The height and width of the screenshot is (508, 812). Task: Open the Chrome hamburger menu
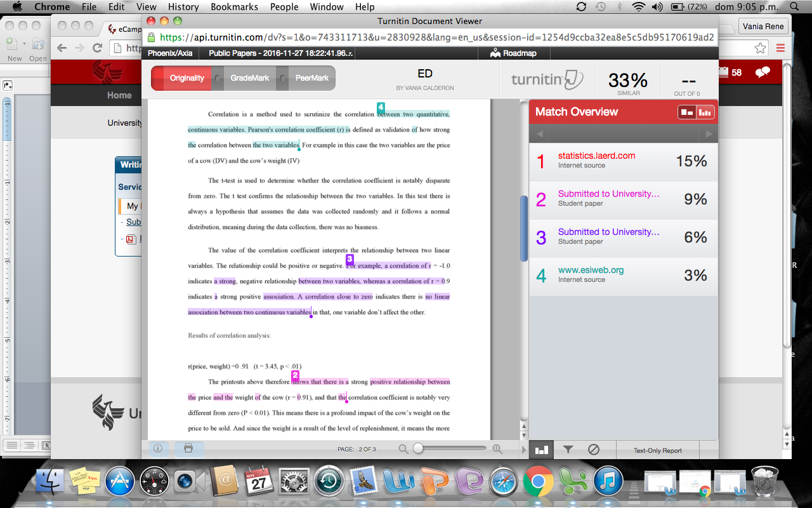click(780, 48)
